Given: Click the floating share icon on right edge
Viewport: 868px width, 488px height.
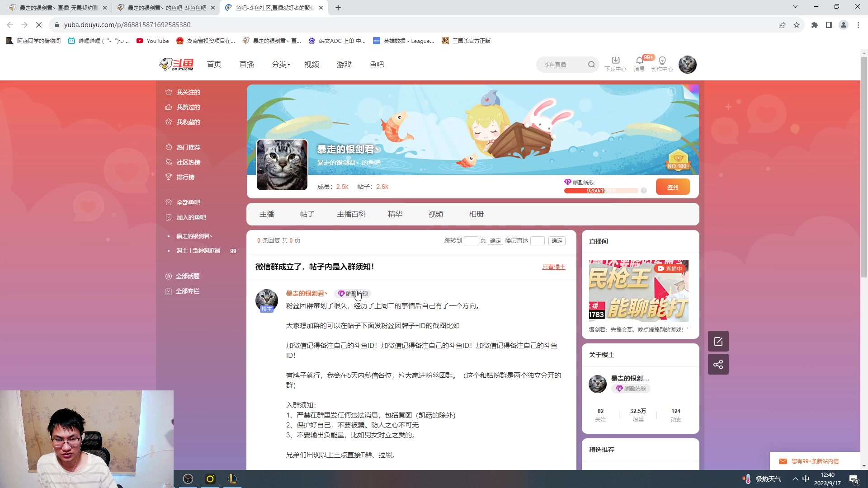Looking at the screenshot, I should 718,364.
